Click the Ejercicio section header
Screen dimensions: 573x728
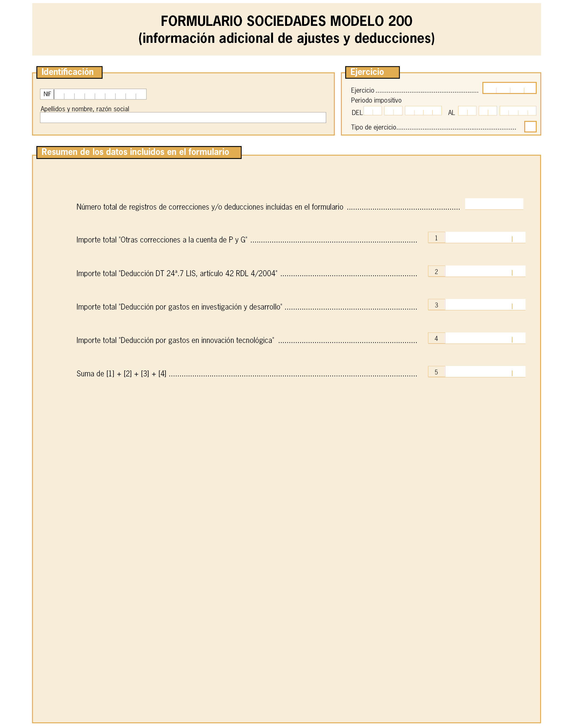point(372,72)
